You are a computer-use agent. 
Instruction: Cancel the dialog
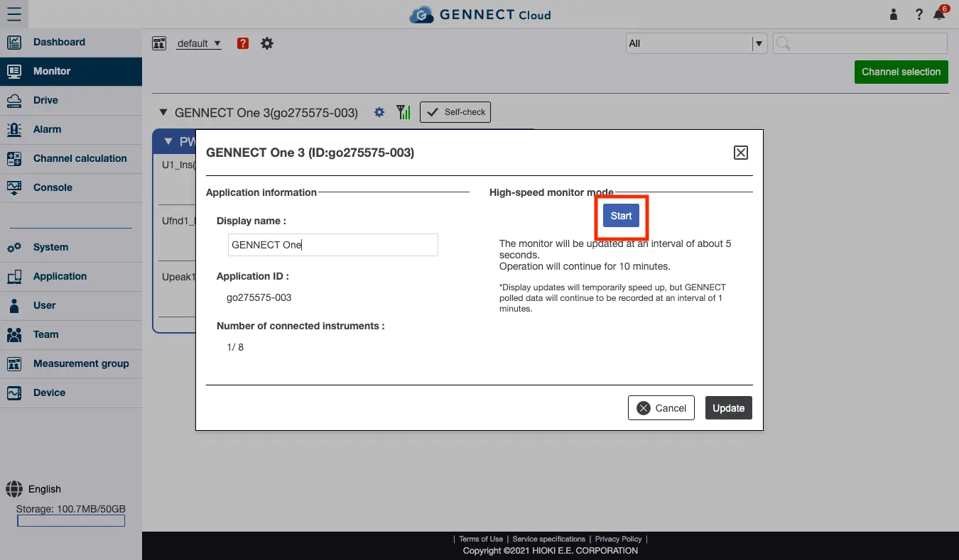pyautogui.click(x=661, y=408)
